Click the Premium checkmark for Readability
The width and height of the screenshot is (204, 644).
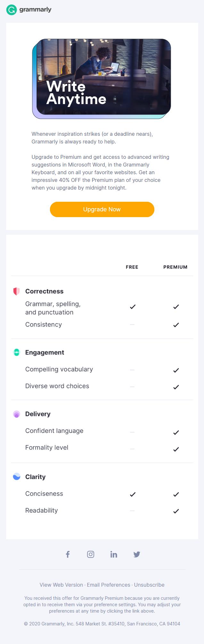point(176,511)
